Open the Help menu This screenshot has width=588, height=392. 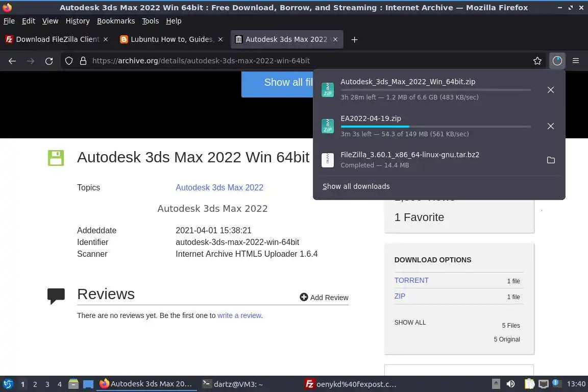coord(174,21)
